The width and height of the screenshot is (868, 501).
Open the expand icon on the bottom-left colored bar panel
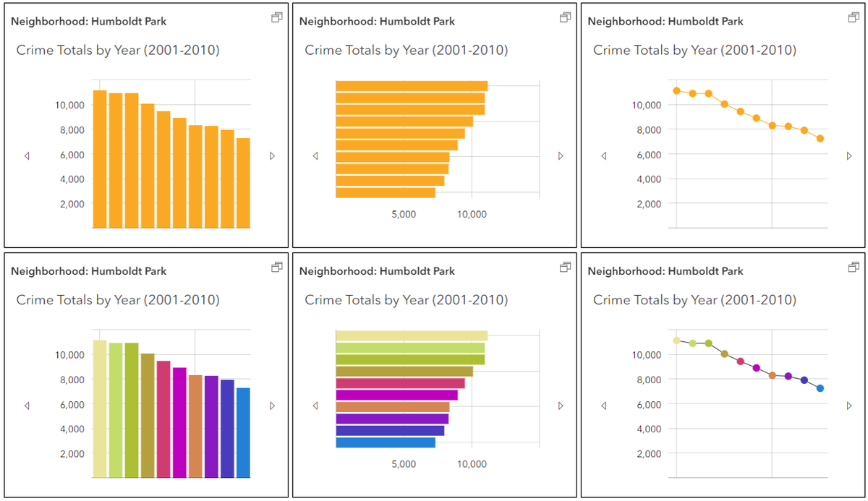tap(276, 267)
